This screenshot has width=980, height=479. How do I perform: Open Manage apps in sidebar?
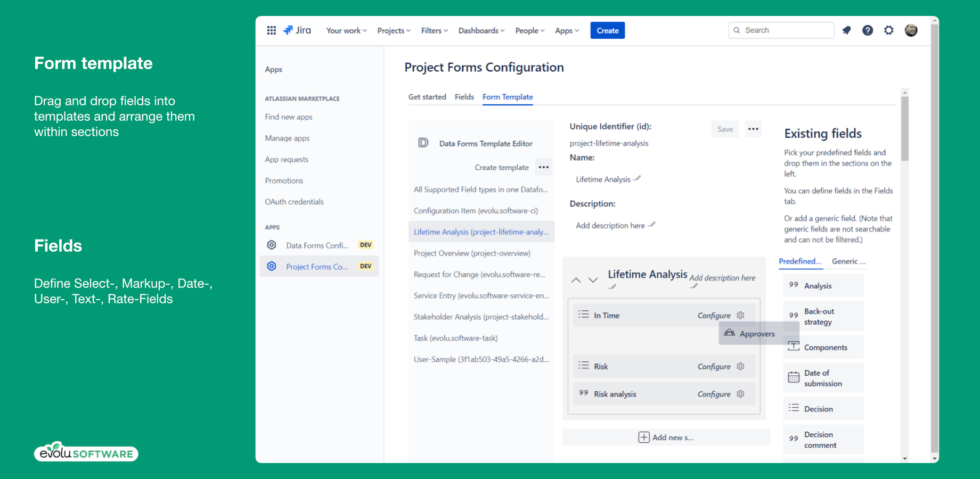(x=287, y=138)
